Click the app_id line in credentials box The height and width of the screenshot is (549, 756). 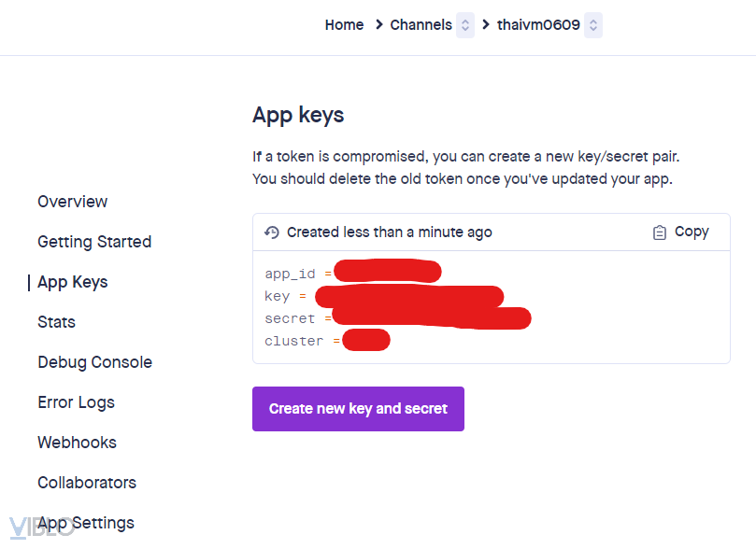pos(291,274)
